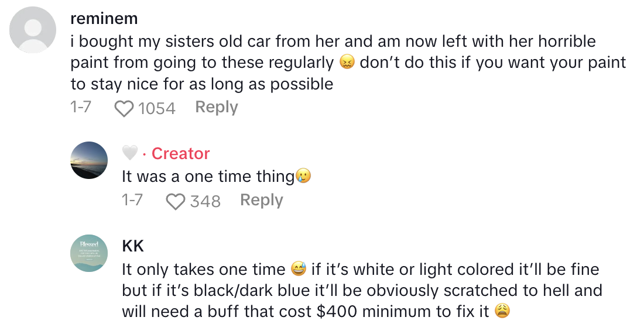View KK's profile picture avatar
Image resolution: width=644 pixels, height=324 pixels.
[88, 253]
